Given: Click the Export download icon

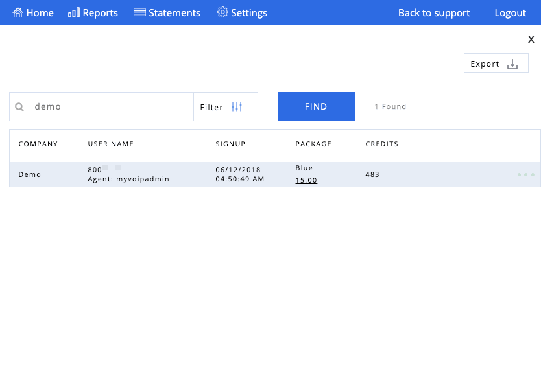Looking at the screenshot, I should [x=512, y=63].
